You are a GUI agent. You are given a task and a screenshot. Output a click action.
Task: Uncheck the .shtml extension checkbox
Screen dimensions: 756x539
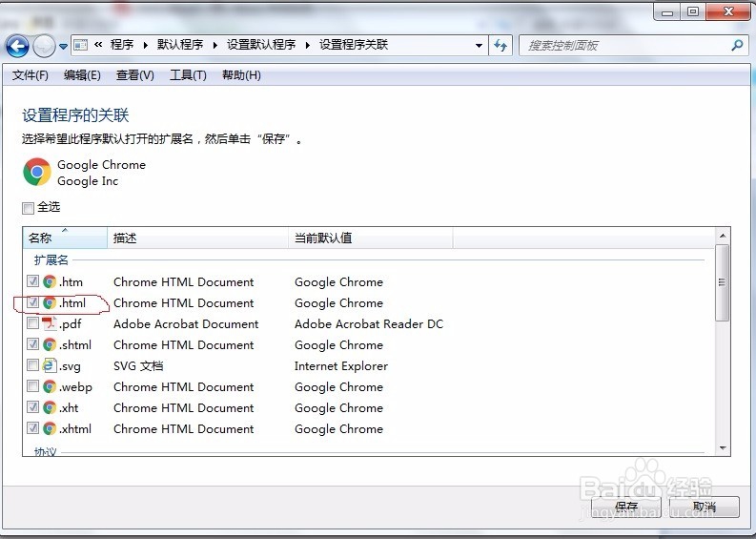pyautogui.click(x=32, y=344)
